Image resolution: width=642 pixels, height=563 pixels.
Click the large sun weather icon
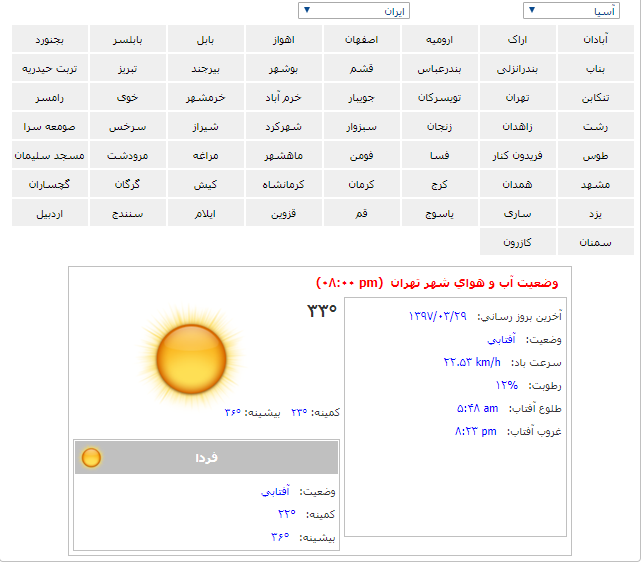191,359
